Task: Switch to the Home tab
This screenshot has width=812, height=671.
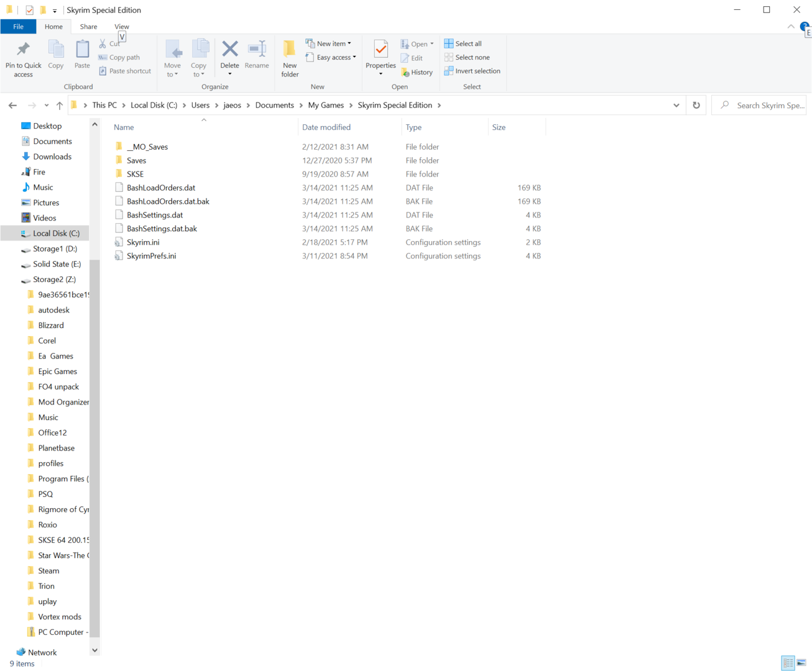Action: (53, 27)
